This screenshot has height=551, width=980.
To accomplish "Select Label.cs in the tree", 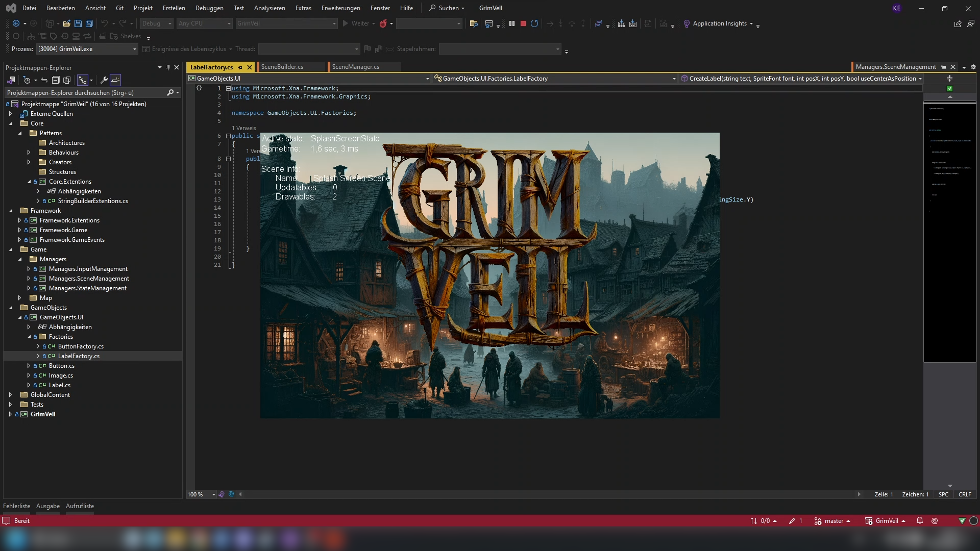I will (x=59, y=385).
